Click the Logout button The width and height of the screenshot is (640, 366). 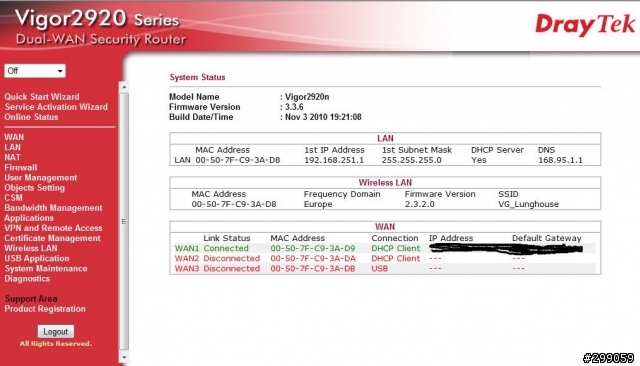56,331
